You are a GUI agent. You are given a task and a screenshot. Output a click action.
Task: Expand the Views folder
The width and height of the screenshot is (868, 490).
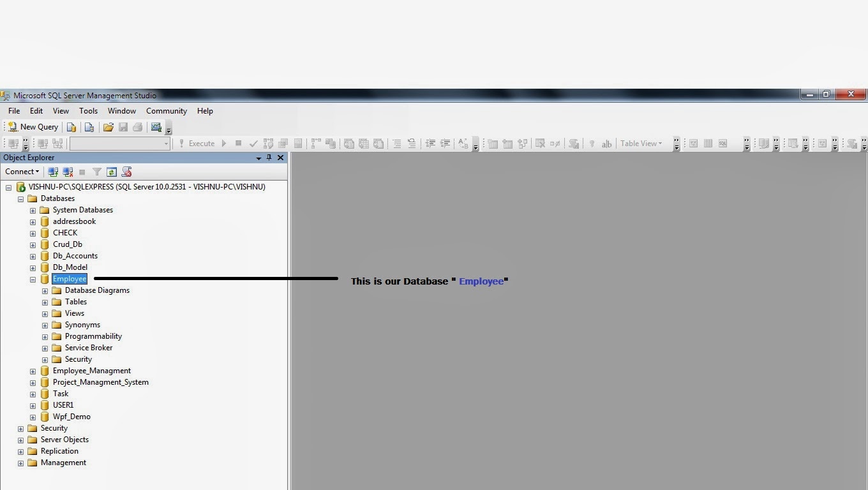pyautogui.click(x=45, y=314)
